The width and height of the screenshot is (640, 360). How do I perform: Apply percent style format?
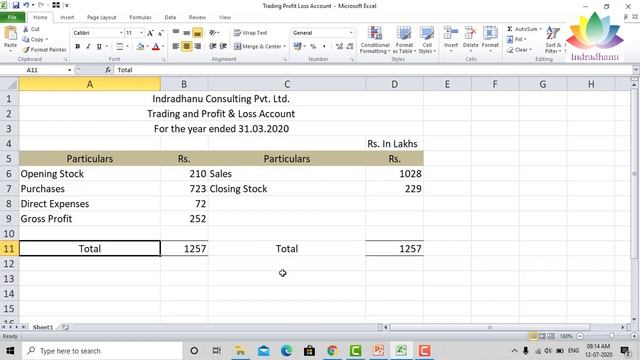pos(313,47)
